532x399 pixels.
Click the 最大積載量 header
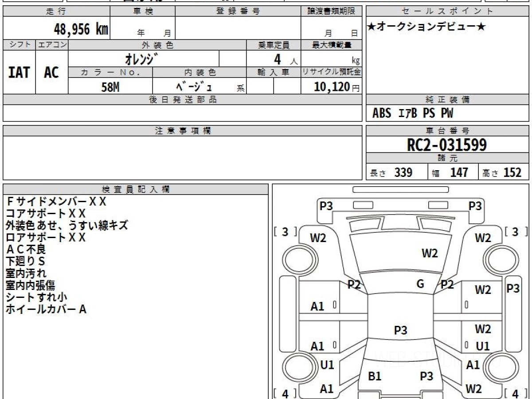pos(331,45)
